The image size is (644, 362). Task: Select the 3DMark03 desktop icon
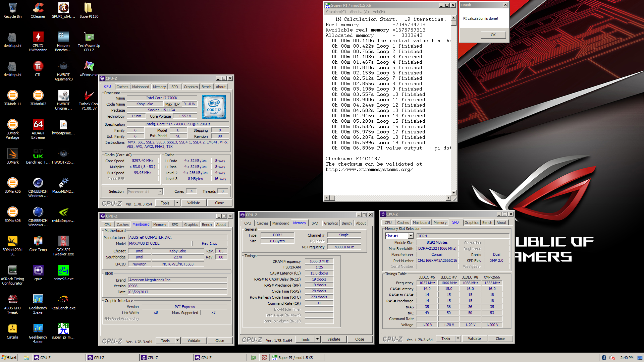pos(38,98)
